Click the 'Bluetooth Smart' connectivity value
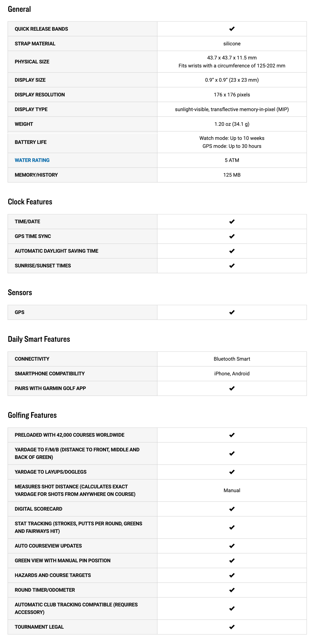The height and width of the screenshot is (644, 317). (x=232, y=359)
